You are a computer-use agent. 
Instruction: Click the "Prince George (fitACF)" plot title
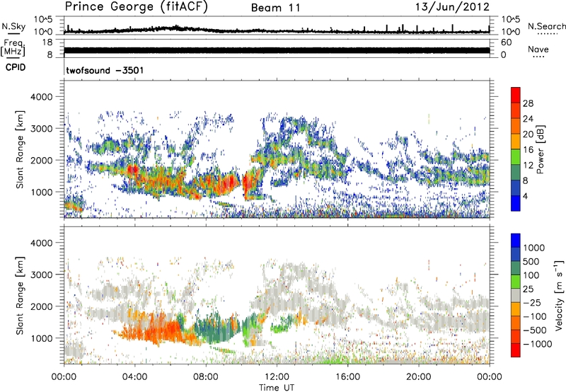137,7
